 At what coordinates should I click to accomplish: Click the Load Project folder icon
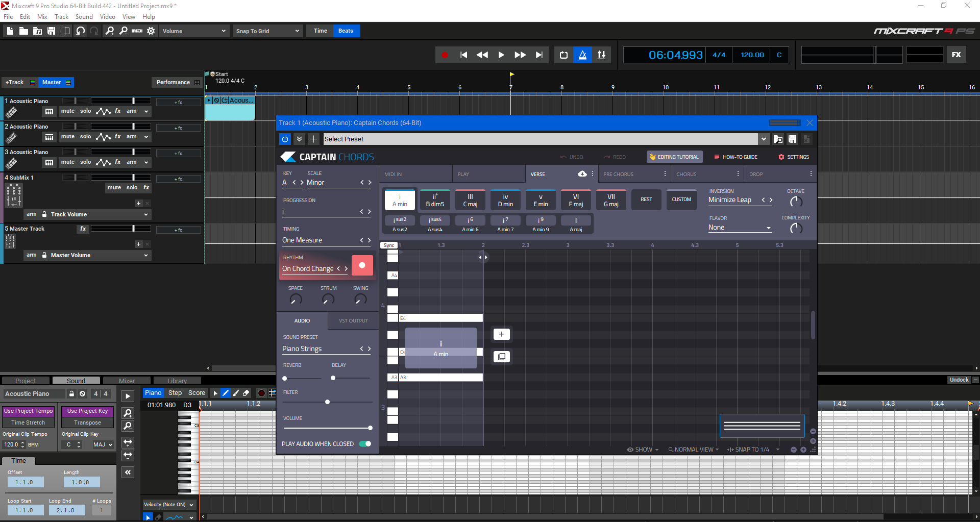[23, 31]
